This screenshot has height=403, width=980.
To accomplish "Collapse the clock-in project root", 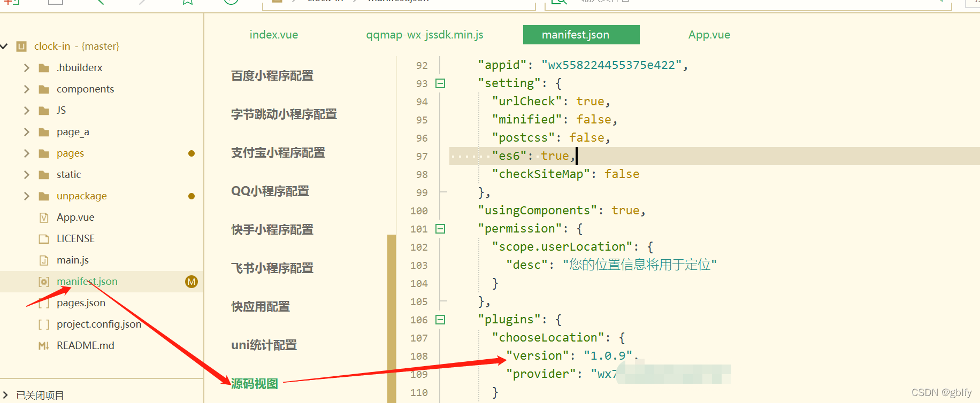I will (x=4, y=46).
